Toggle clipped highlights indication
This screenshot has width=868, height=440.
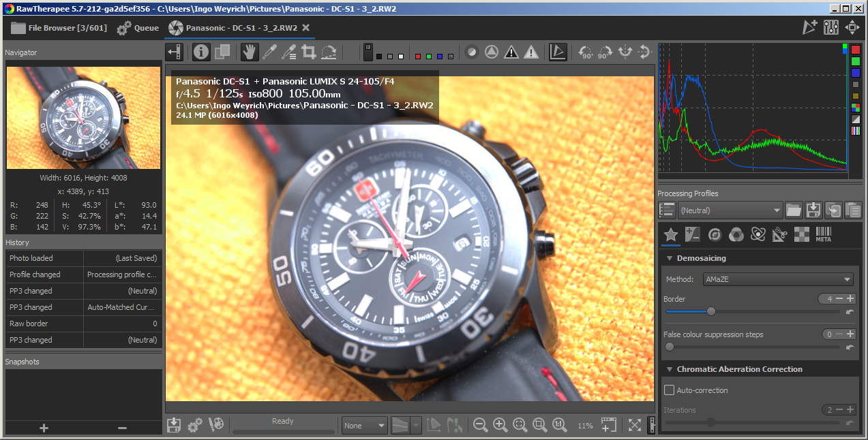pos(531,52)
